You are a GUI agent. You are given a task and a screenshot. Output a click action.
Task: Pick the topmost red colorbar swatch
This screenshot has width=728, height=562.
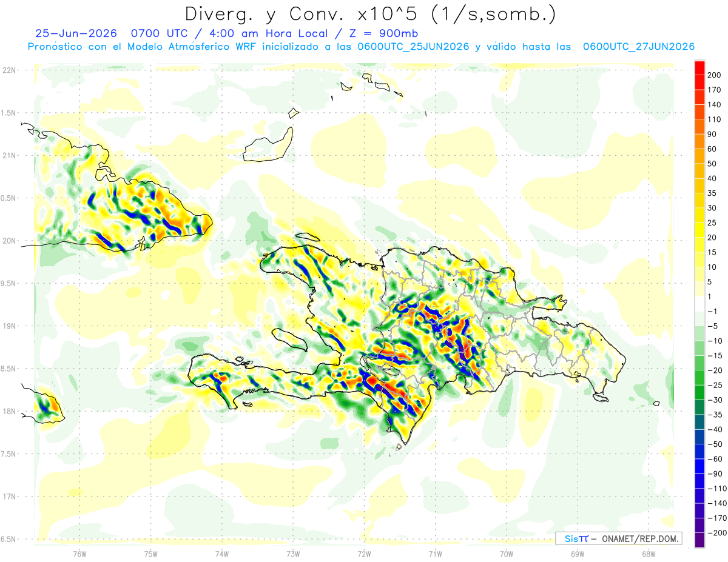click(x=699, y=68)
